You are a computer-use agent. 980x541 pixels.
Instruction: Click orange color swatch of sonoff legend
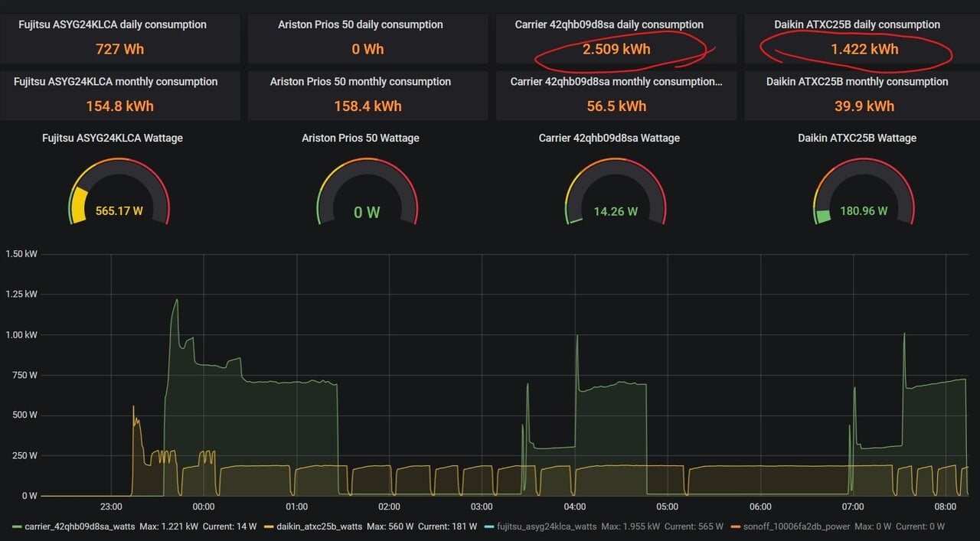(x=736, y=526)
